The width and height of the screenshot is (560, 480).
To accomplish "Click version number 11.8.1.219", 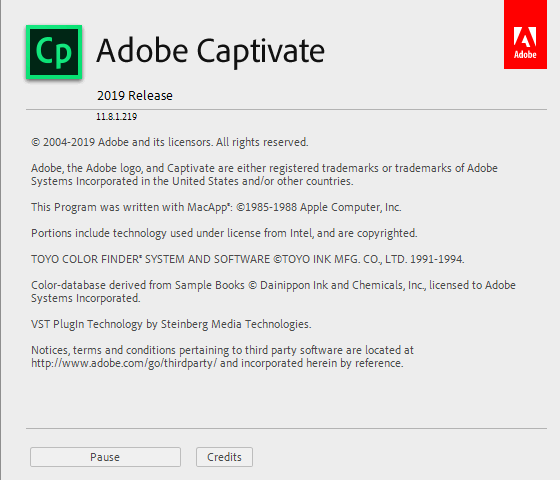I will pos(116,117).
